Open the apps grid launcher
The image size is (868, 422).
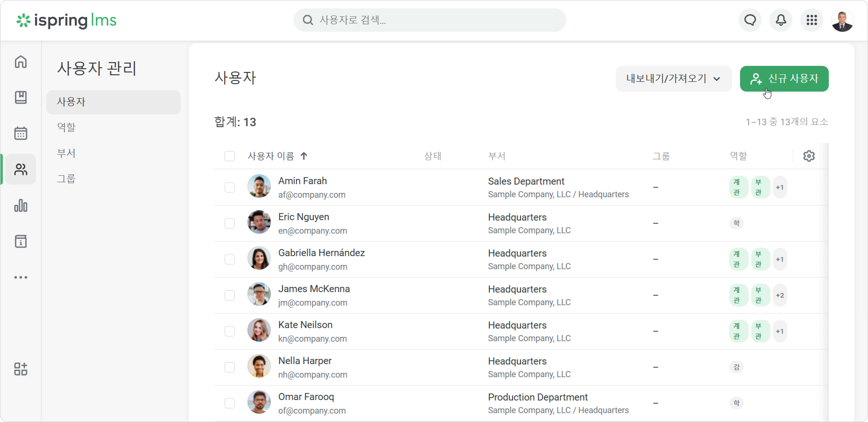coord(812,20)
